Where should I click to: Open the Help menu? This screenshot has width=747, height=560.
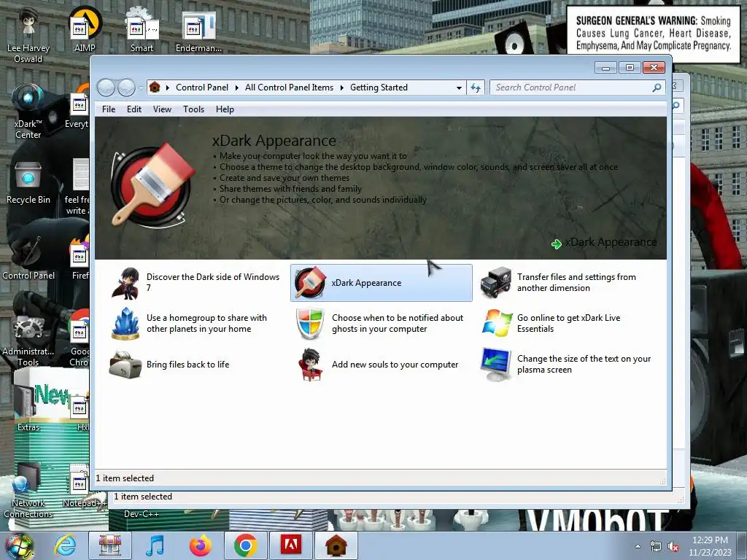coord(225,109)
